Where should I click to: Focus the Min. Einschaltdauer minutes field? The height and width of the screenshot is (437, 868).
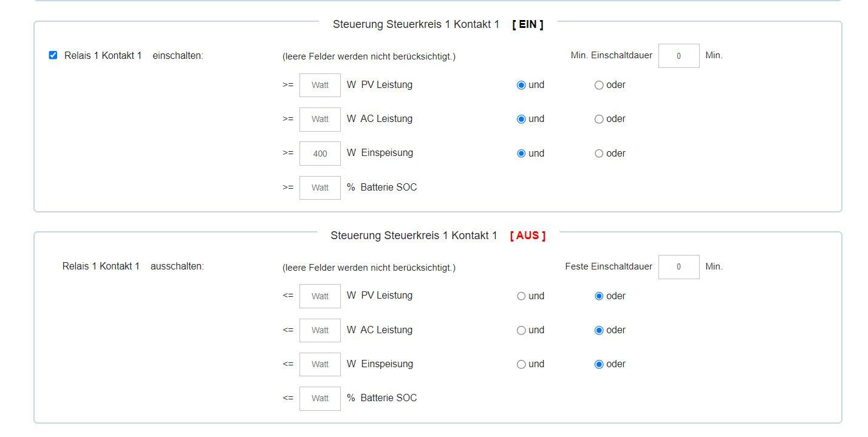point(678,56)
